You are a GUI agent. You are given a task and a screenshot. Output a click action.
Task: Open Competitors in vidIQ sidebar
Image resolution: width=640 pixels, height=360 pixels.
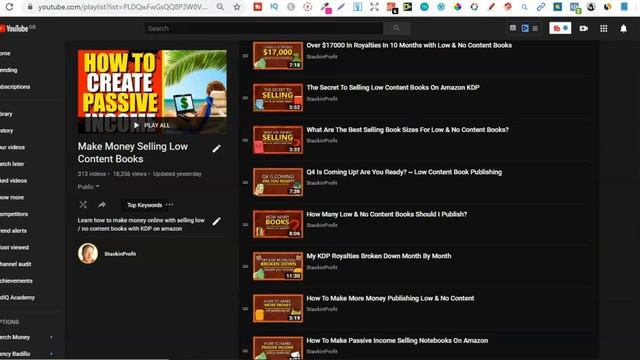click(x=14, y=214)
